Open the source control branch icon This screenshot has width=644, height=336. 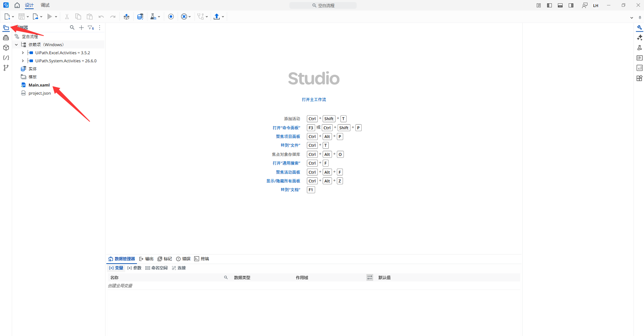pos(6,68)
